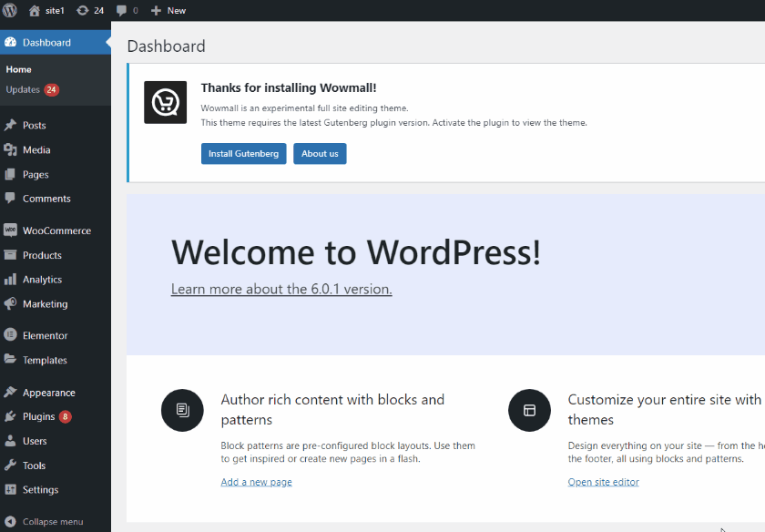Click the WordPress logo in admin bar
This screenshot has height=532, width=765.
(10, 10)
